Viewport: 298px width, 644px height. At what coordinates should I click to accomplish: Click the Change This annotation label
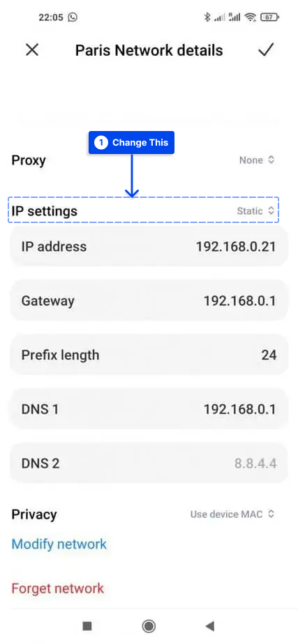pyautogui.click(x=131, y=142)
